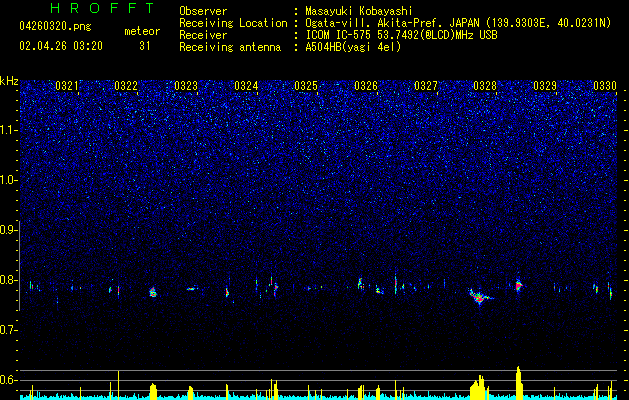Click time marker 0323
This screenshot has width=629, height=400.
[186, 86]
